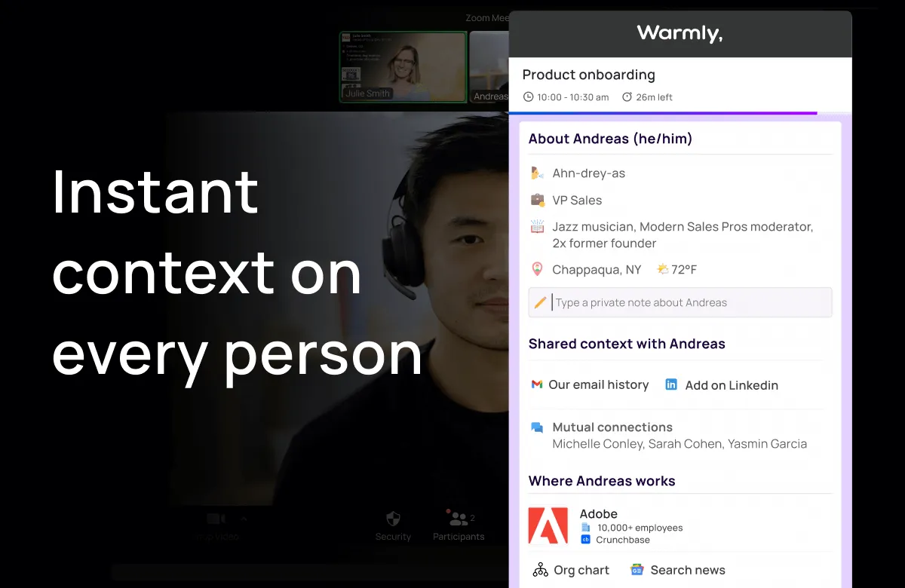Image resolution: width=905 pixels, height=588 pixels.
Task: Click Chappaqua, NY location text
Action: (x=597, y=270)
